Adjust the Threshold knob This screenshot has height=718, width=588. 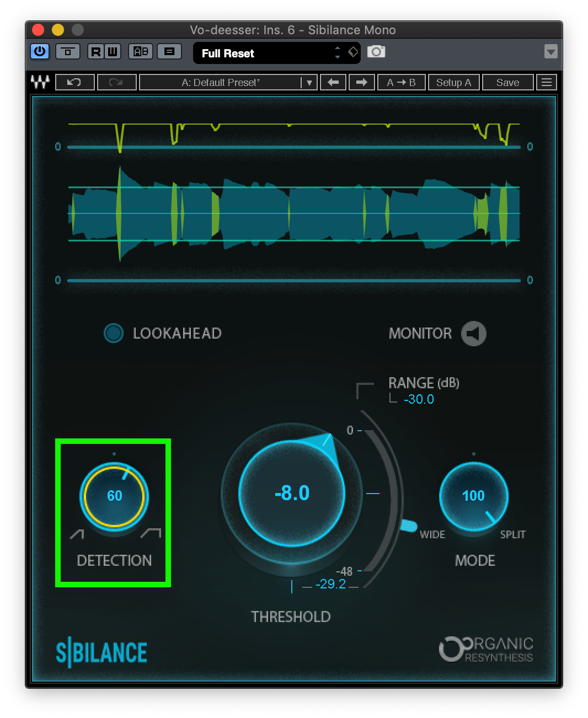coord(291,494)
